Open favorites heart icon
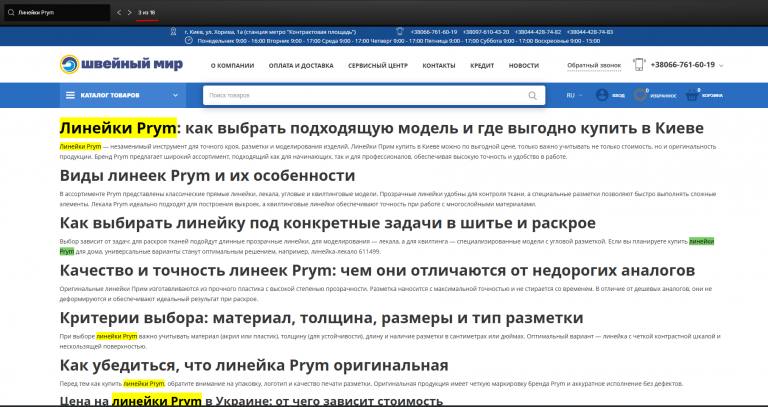The image size is (768, 407). pos(640,95)
